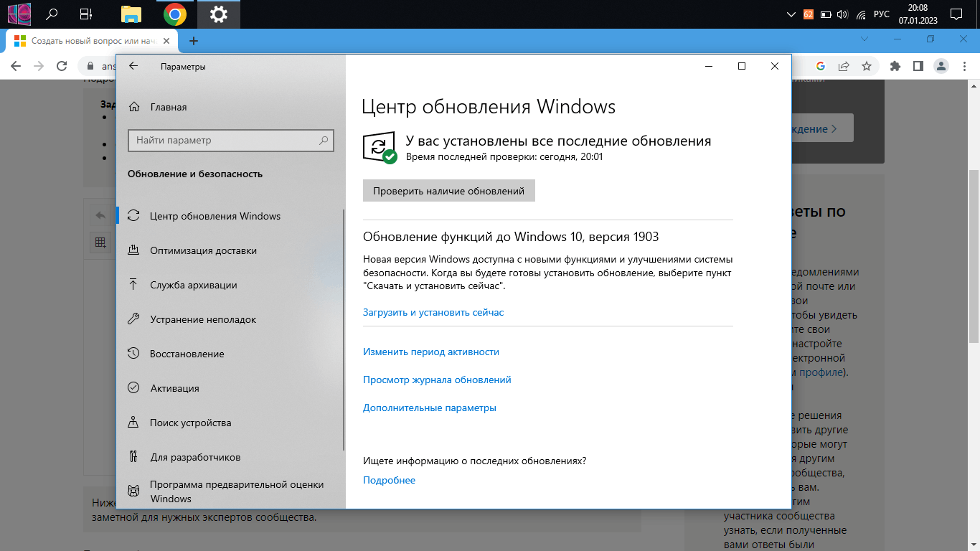Open Chrome profile avatar
The image size is (980, 551).
point(941,66)
